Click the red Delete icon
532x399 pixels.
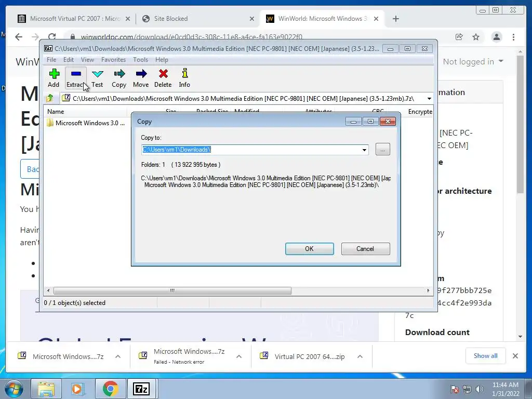pos(163,78)
